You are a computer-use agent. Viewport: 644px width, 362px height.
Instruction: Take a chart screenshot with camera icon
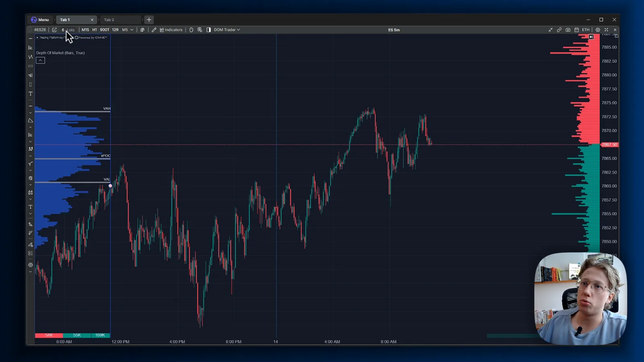point(568,30)
